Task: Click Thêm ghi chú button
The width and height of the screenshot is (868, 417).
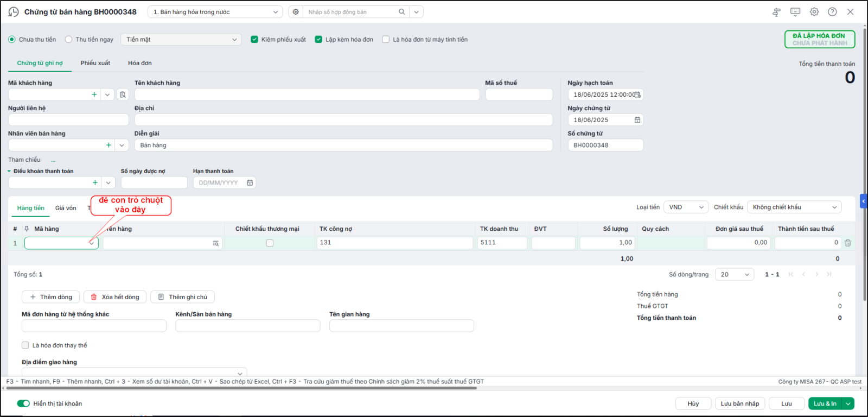Action: [182, 297]
